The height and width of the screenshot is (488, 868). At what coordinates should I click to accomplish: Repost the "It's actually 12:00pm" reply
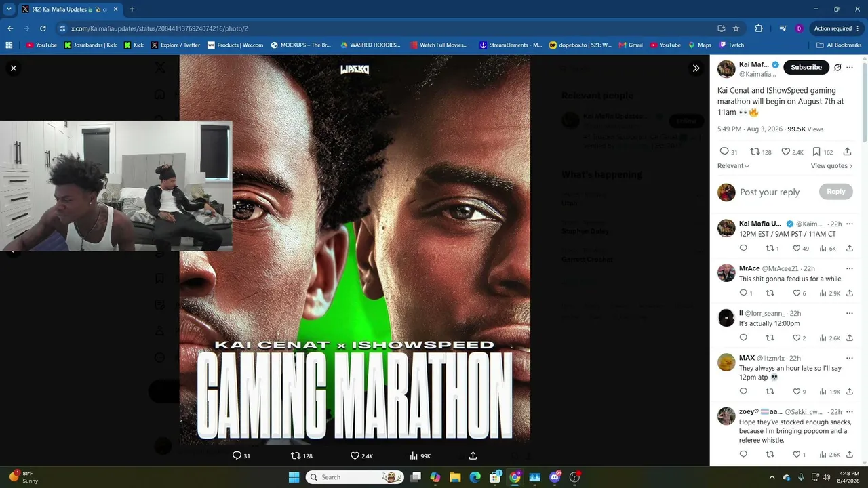pos(770,338)
